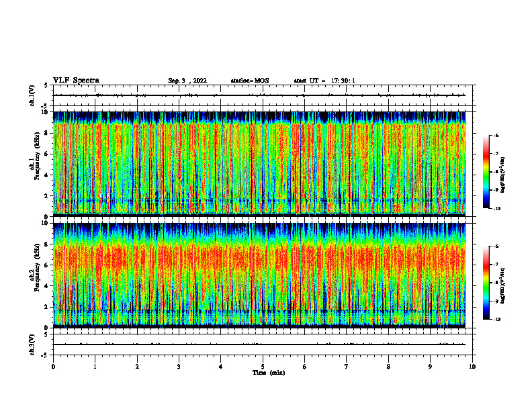Click the "5" tick on ch.1(V) axis

point(46,85)
